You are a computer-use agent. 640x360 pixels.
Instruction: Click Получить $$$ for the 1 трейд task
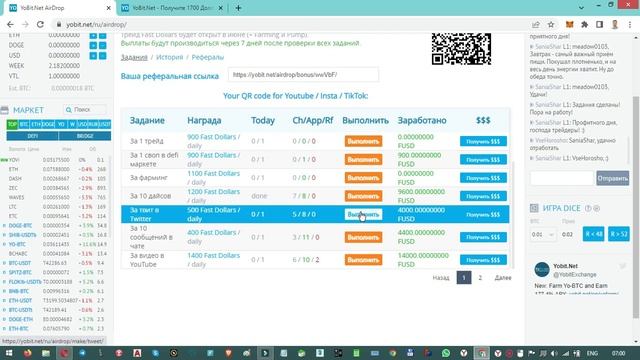[x=483, y=141]
